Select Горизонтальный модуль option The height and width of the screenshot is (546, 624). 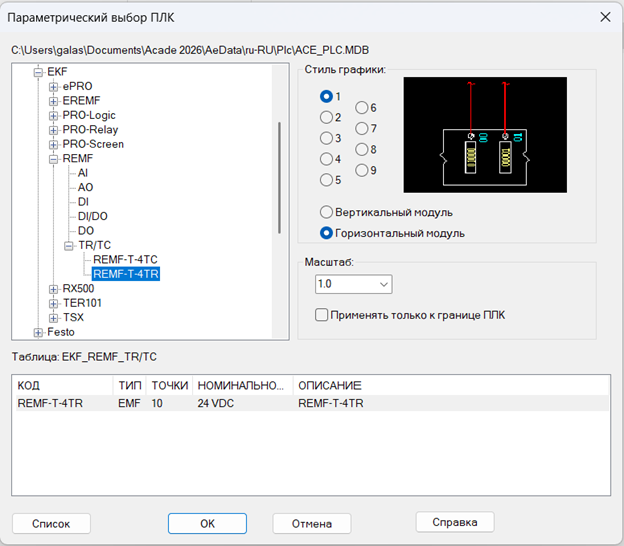pyautogui.click(x=326, y=233)
